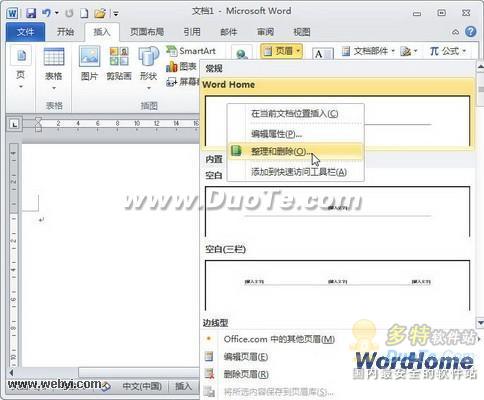
Task: Click the SmartArt button
Action: (x=191, y=51)
